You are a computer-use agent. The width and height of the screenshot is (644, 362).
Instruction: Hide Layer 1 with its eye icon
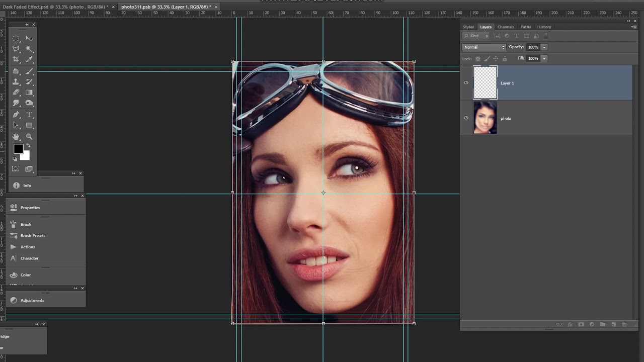pos(466,83)
